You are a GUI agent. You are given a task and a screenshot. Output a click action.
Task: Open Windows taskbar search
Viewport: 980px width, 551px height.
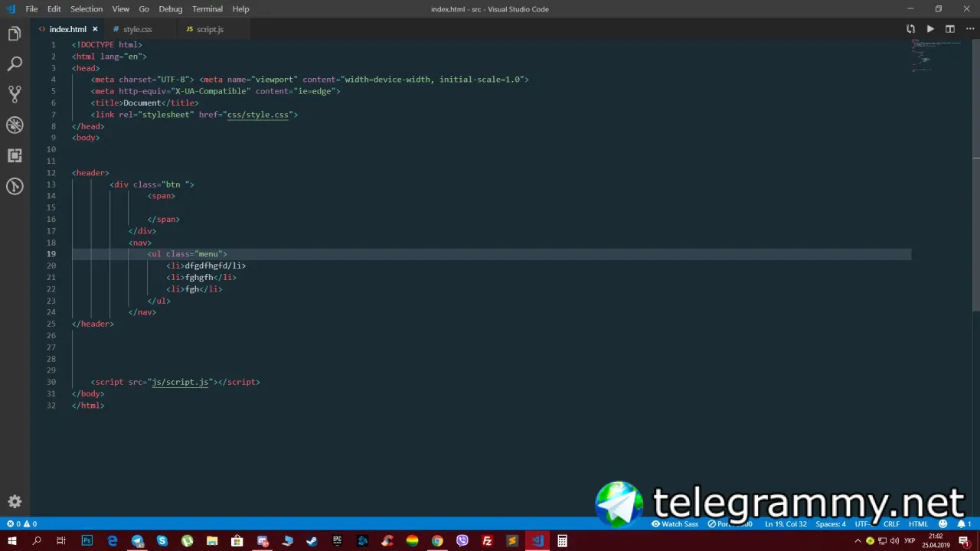click(36, 541)
